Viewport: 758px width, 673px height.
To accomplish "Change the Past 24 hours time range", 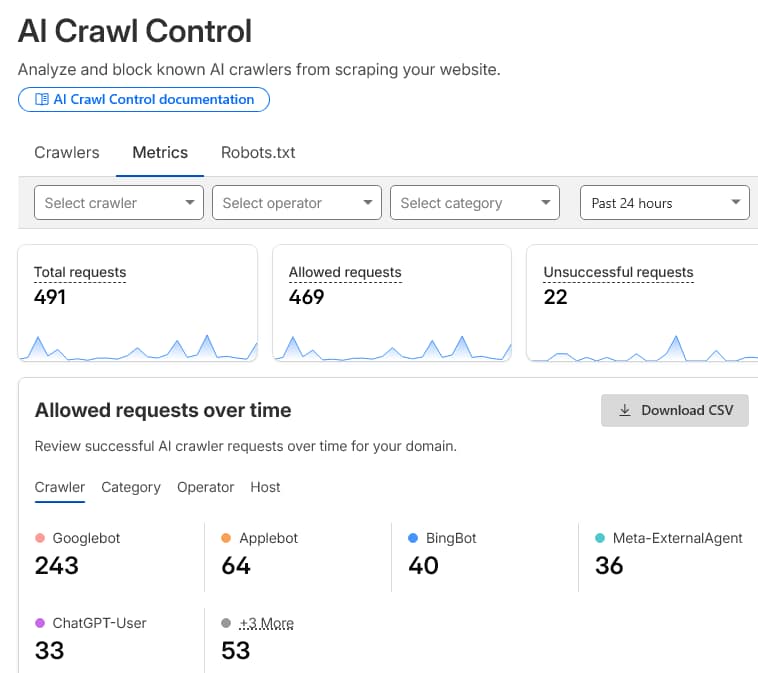I will (665, 203).
